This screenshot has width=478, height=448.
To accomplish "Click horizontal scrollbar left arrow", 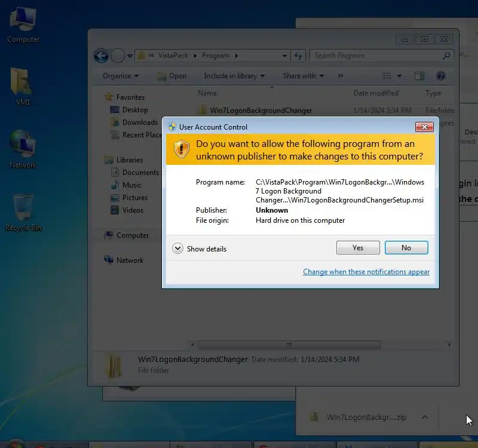I will (192, 345).
